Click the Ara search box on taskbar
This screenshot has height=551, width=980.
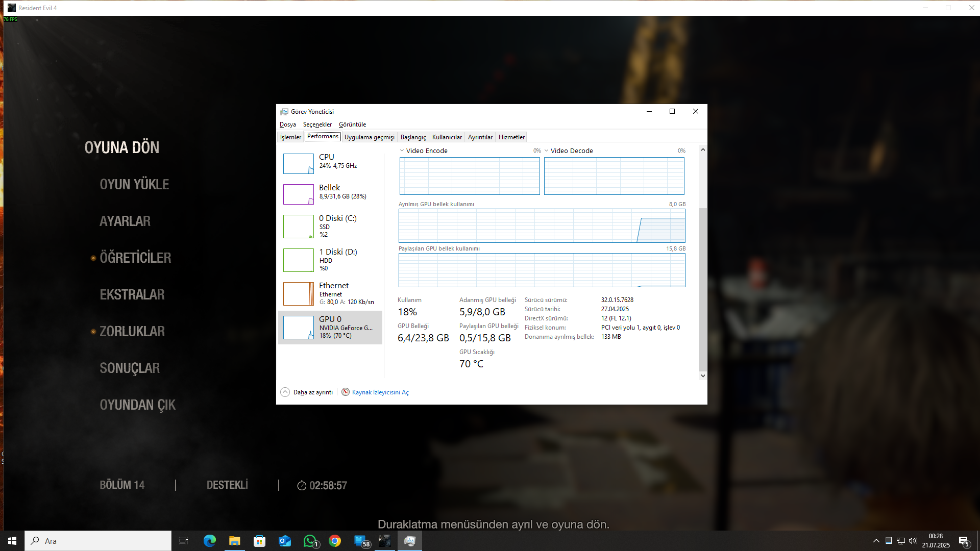[98, 541]
